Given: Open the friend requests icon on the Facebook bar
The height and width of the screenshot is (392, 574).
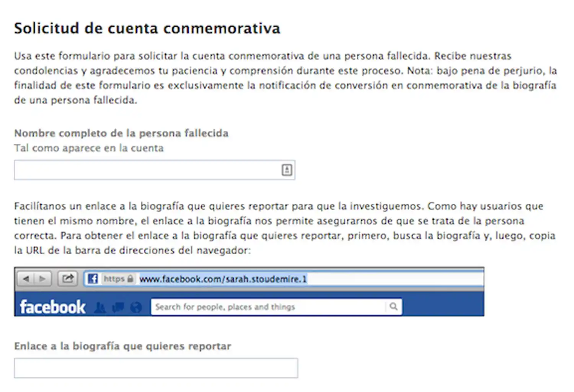Looking at the screenshot, I should (x=100, y=307).
